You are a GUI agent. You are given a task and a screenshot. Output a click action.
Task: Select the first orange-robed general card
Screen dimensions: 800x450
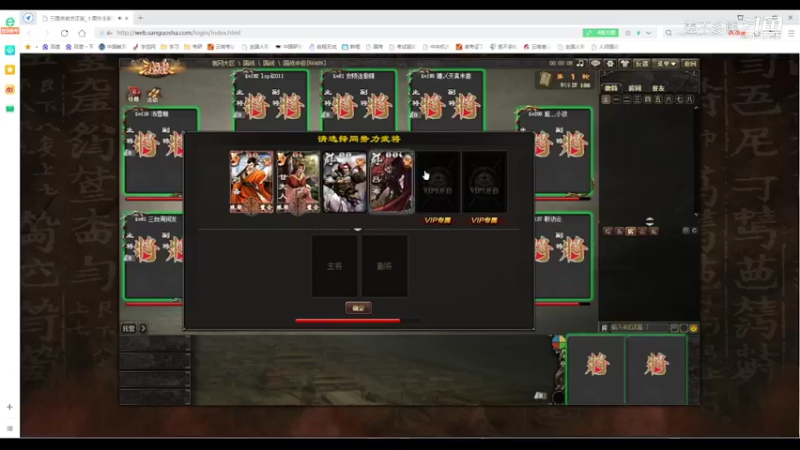[252, 182]
